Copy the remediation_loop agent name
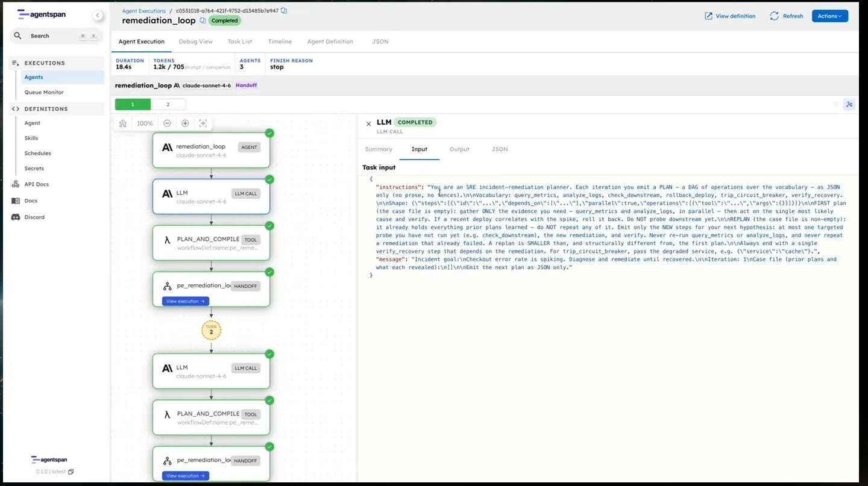The width and height of the screenshot is (868, 486). [x=203, y=20]
